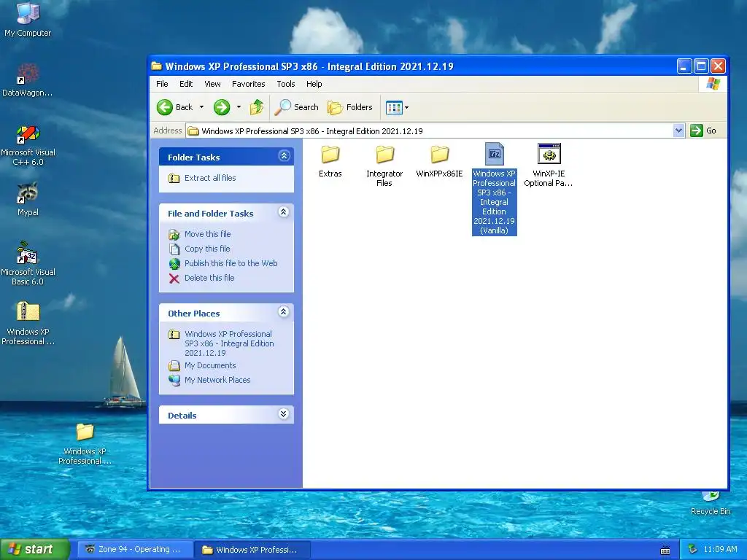Collapse the File and Folder Tasks panel

point(284,212)
